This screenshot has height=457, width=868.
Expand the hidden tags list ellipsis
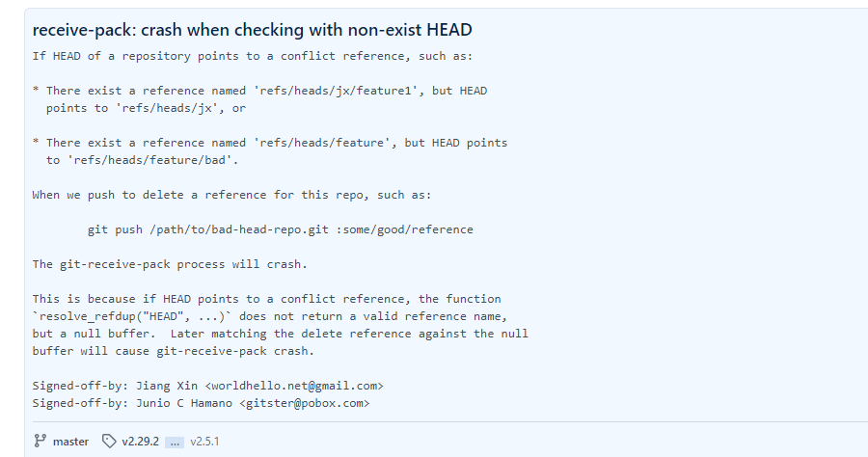(174, 442)
